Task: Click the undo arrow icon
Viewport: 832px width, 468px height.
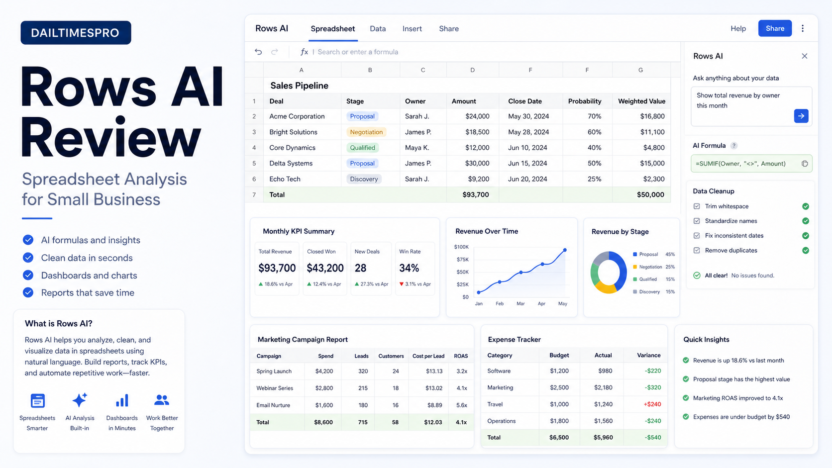Action: pyautogui.click(x=258, y=51)
